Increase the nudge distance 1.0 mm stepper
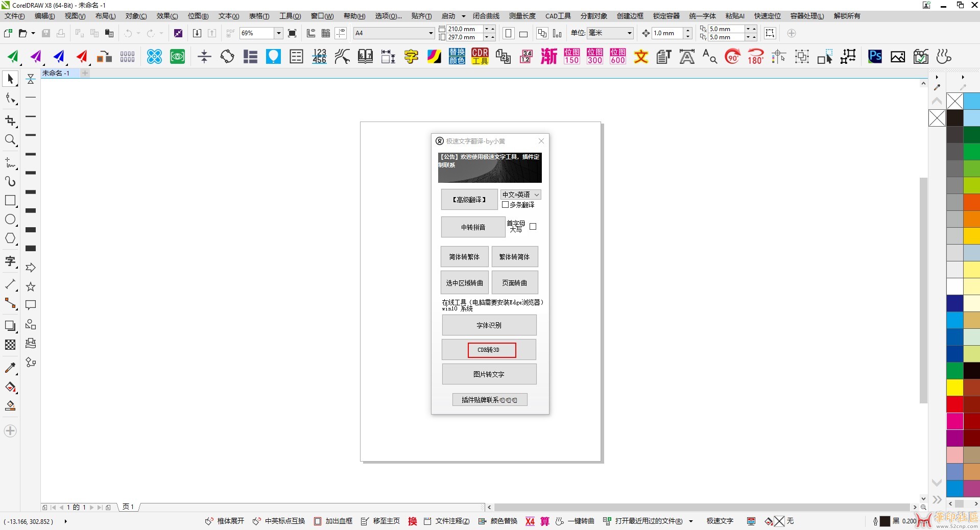980x530 pixels. 688,30
